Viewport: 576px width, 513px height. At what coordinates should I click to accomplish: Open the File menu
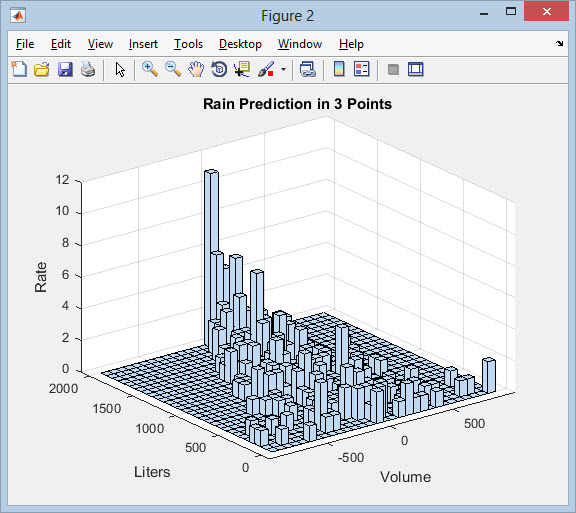(x=25, y=44)
